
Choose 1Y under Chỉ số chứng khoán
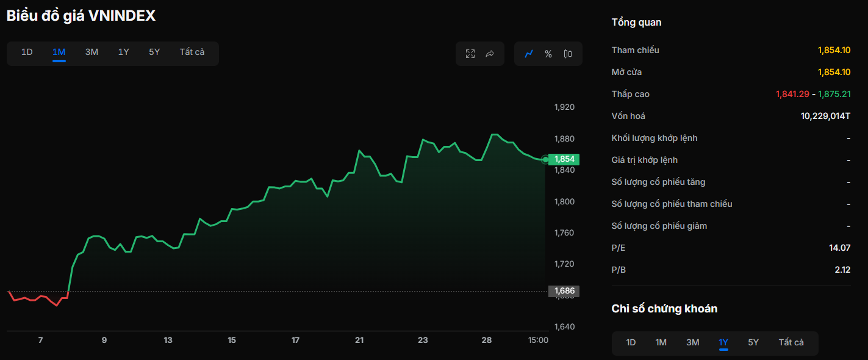[x=723, y=343]
